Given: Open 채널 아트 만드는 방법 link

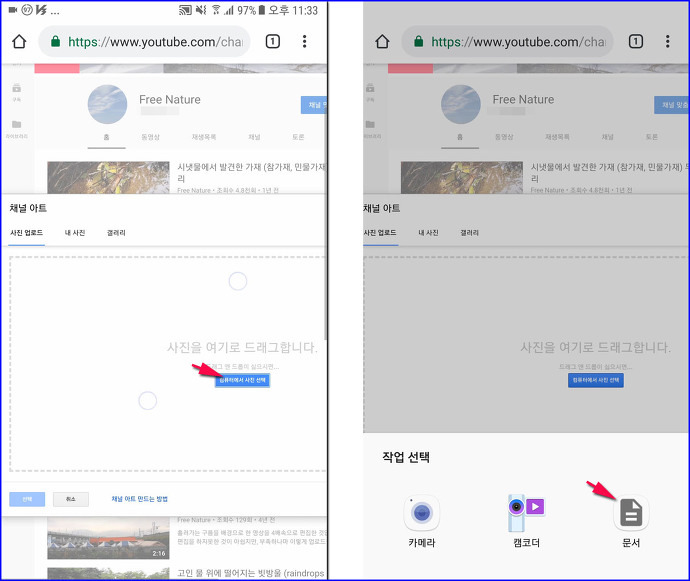Looking at the screenshot, I should click(139, 499).
